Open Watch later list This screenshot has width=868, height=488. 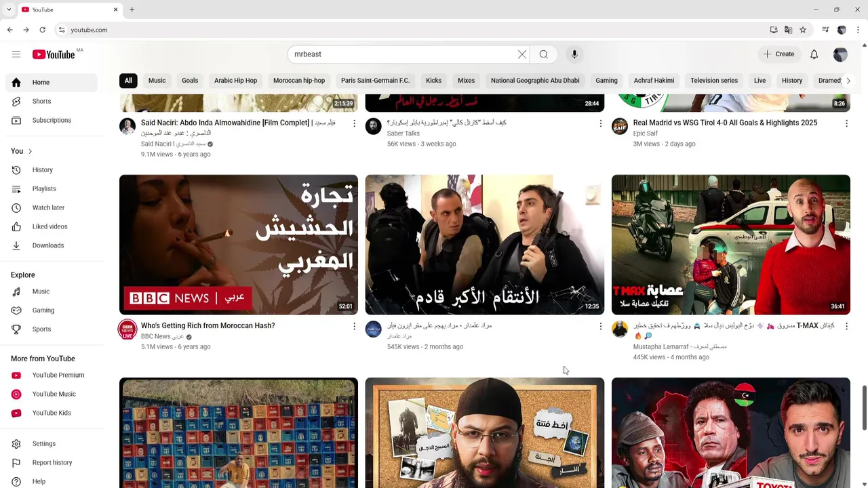click(52, 207)
